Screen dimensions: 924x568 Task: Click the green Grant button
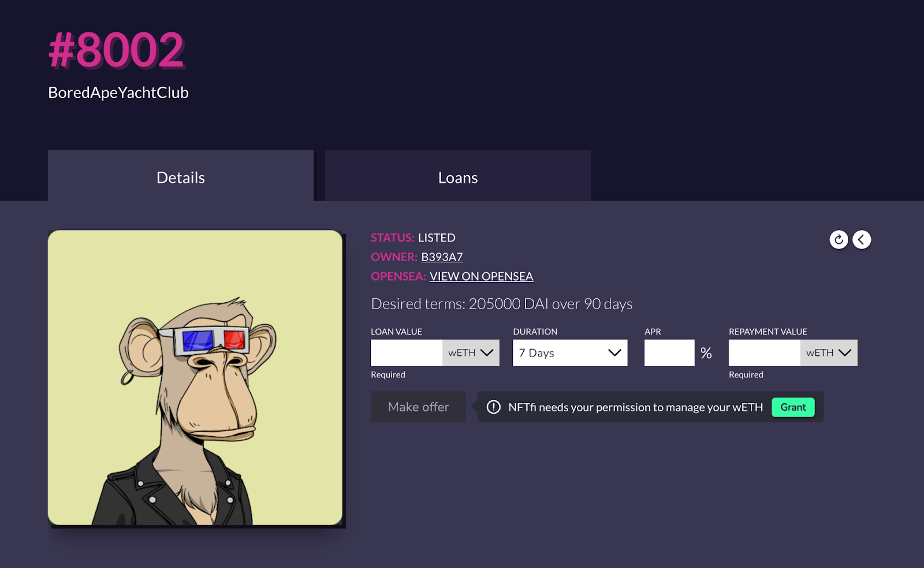pyautogui.click(x=793, y=407)
